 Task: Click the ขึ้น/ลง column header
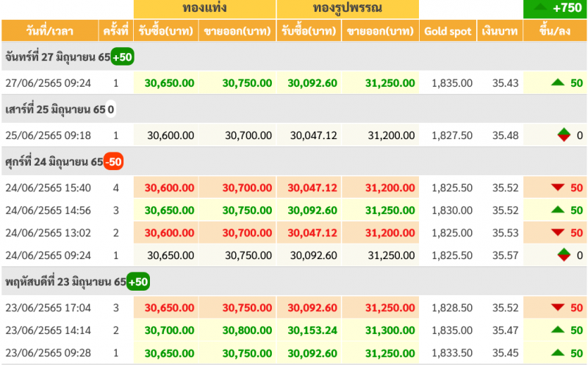[x=555, y=31]
